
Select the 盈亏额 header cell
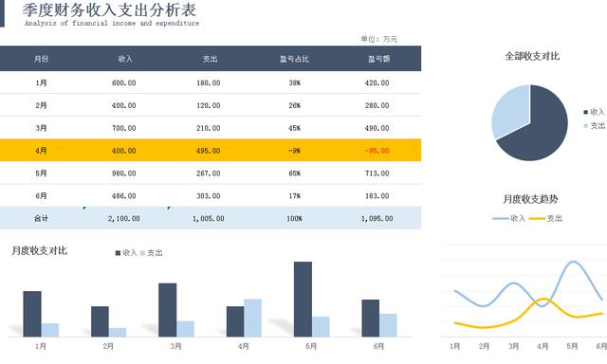[x=378, y=59]
